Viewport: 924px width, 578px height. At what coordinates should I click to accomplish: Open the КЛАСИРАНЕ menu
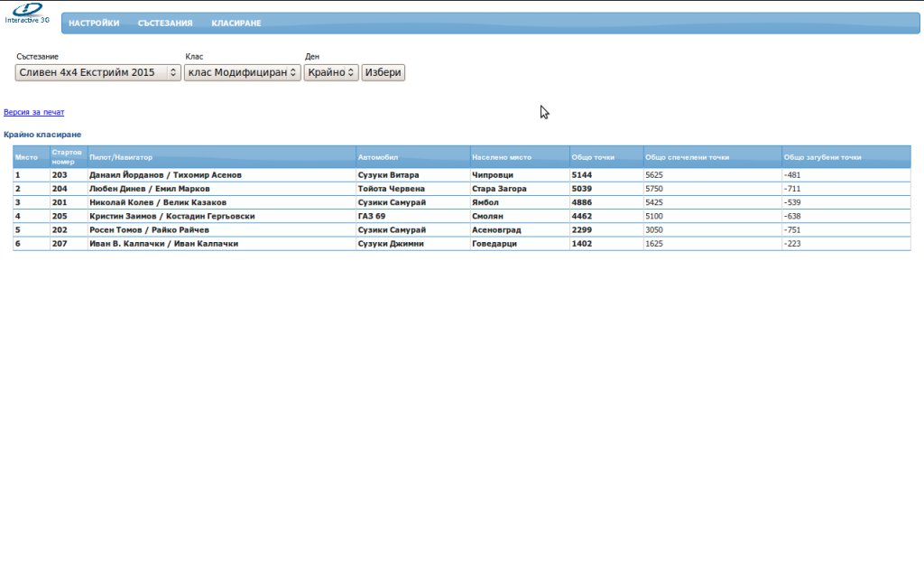(x=236, y=23)
